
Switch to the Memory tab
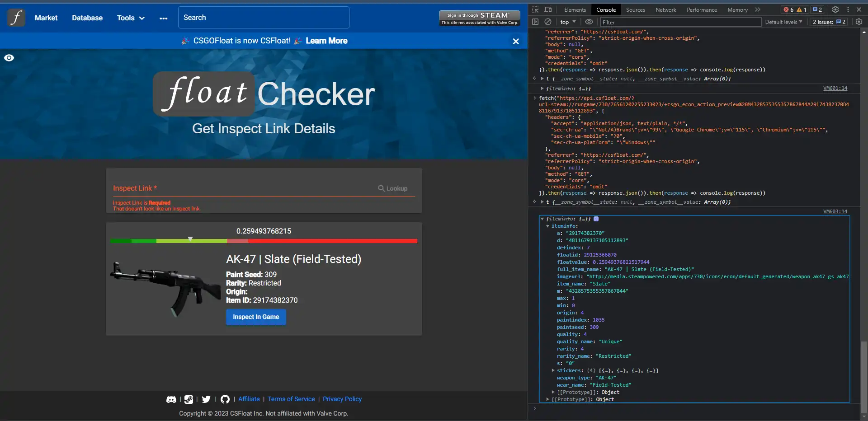point(737,9)
